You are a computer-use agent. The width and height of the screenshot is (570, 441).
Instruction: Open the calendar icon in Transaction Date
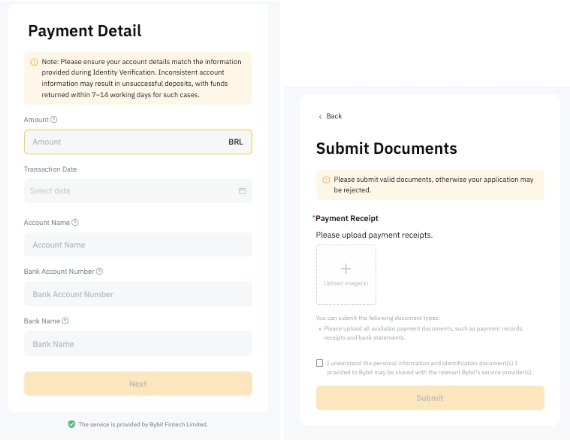tap(242, 191)
